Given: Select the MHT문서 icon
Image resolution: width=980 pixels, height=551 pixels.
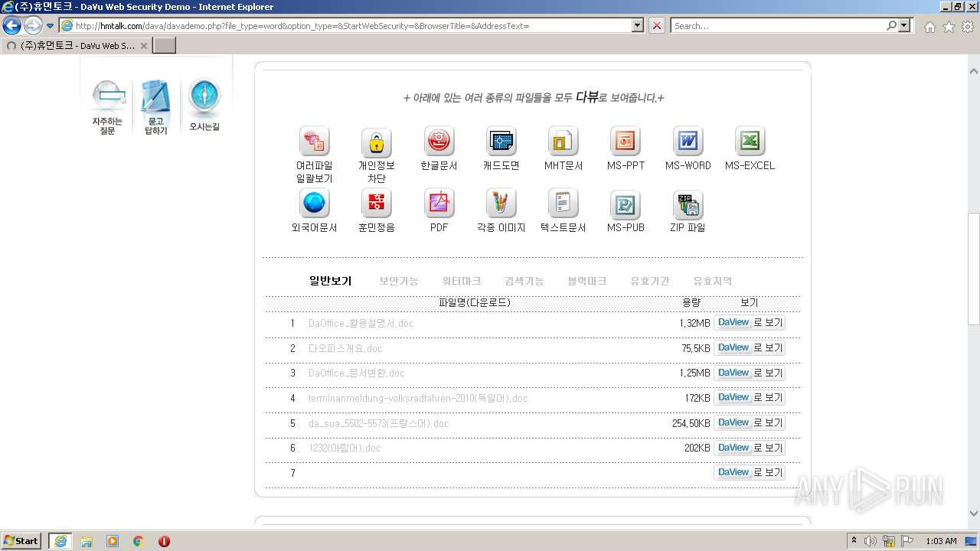Looking at the screenshot, I should tap(563, 141).
